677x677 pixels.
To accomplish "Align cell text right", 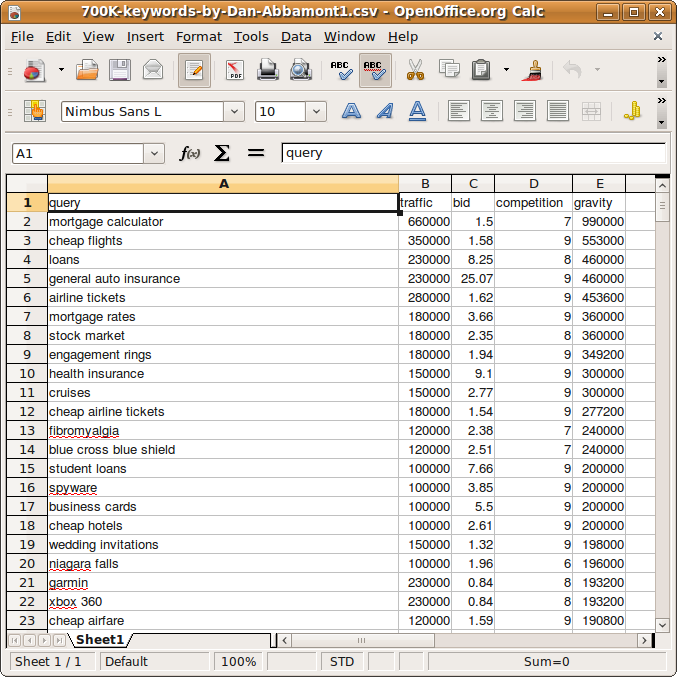I will (x=525, y=111).
